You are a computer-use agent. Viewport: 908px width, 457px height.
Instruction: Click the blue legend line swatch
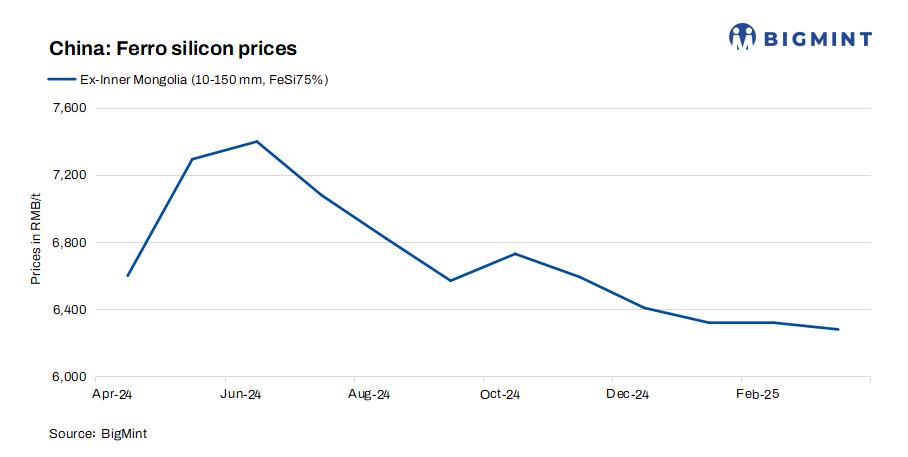tap(62, 80)
